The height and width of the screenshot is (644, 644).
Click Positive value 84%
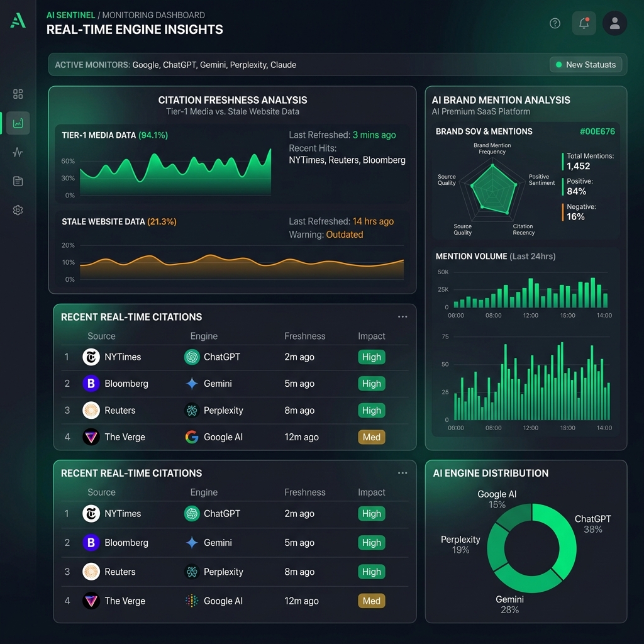pos(576,191)
